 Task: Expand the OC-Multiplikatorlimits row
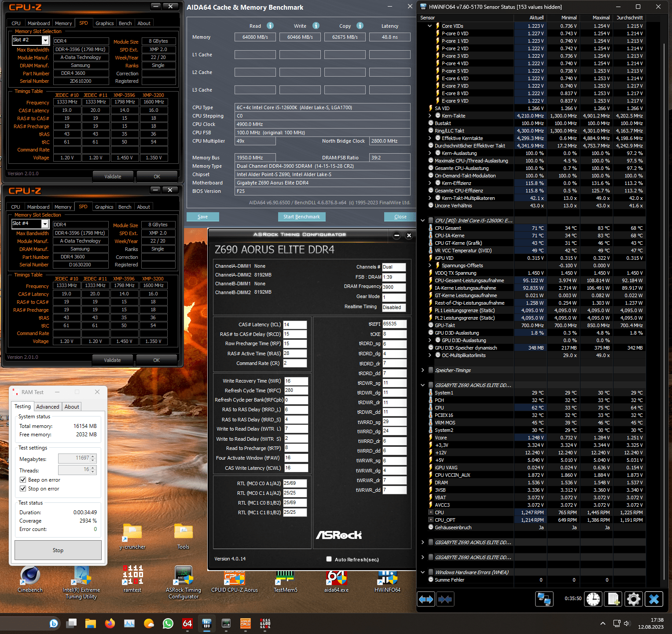430,355
